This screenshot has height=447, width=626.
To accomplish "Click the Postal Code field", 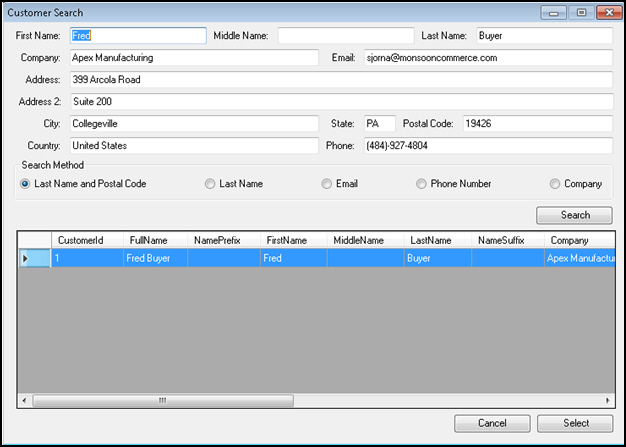I will coord(535,124).
